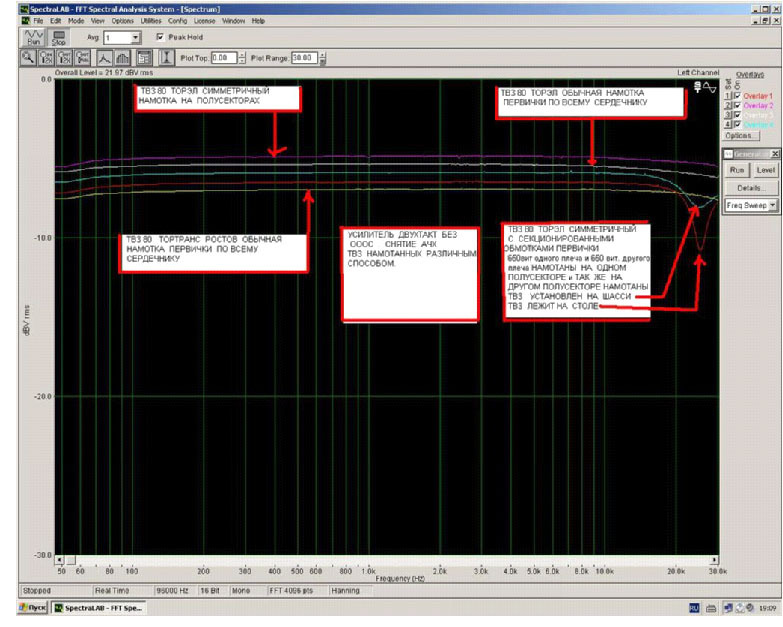Viewport: 783px width, 627px height.
Task: Toggle Overlay 3 visibility checkbox
Action: click(737, 115)
